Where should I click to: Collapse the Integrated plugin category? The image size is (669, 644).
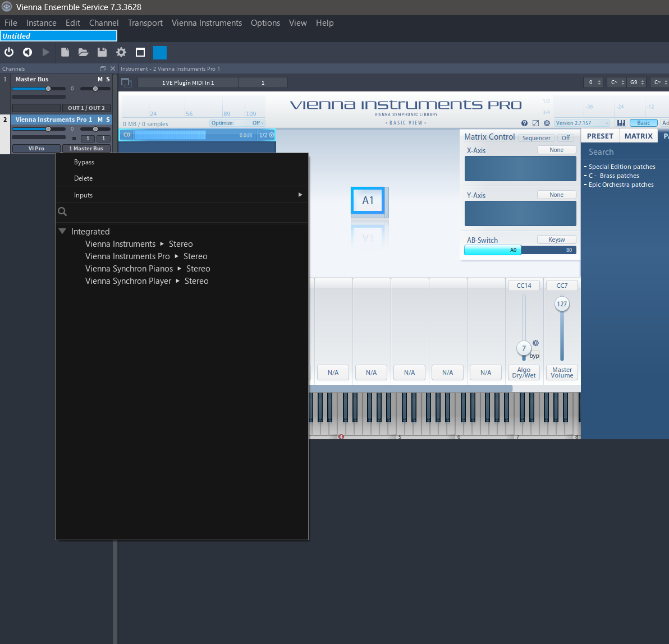tap(62, 231)
